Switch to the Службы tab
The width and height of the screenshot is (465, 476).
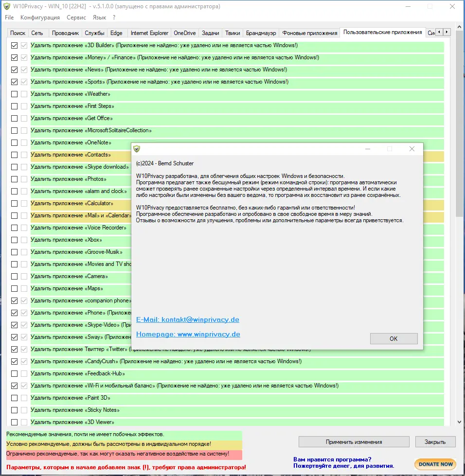pos(94,33)
